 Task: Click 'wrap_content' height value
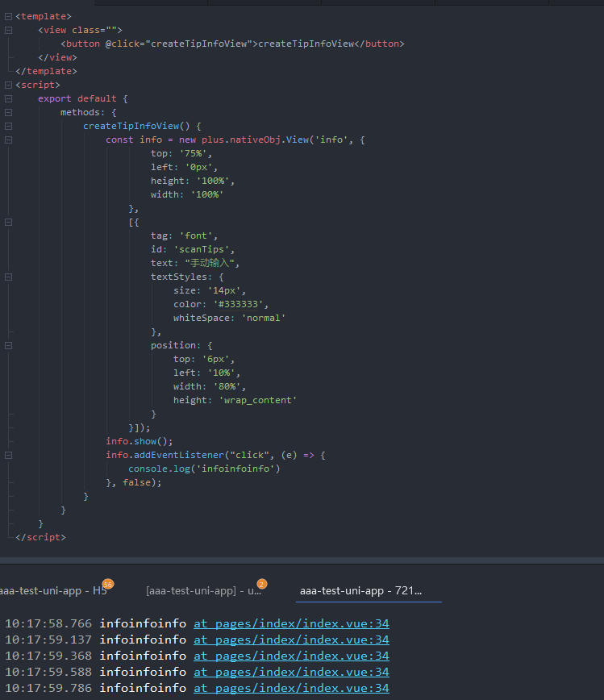257,401
